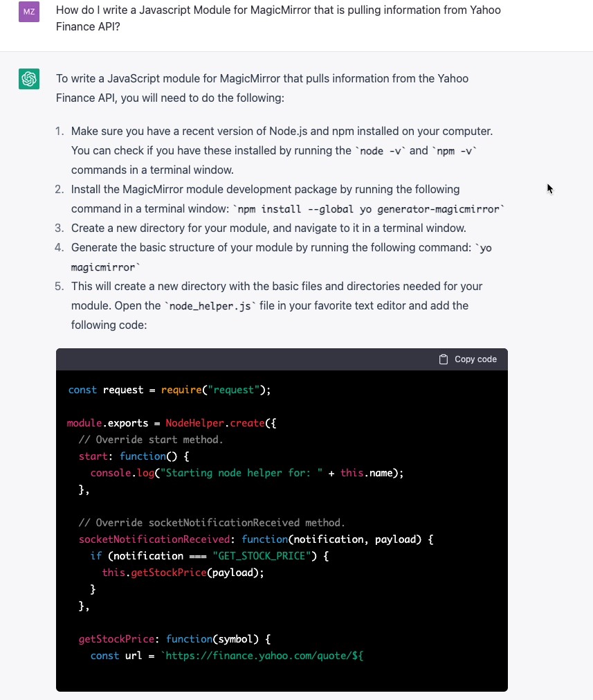Click code line "start: function() {"

coord(134,456)
